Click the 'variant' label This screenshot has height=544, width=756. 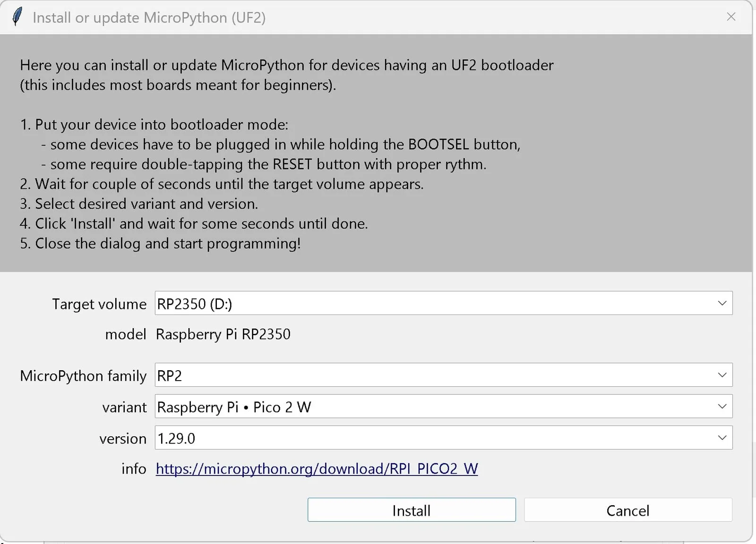124,407
